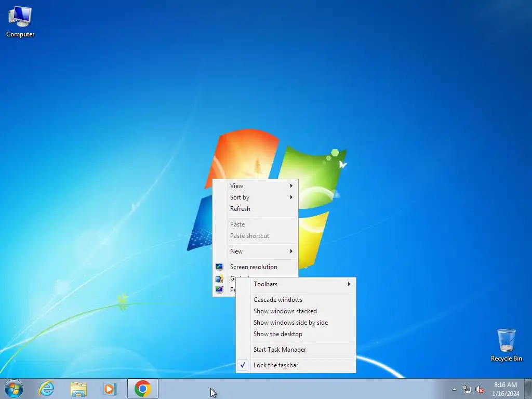Viewport: 532px width, 399px height.
Task: Choose Show the desktop menu entry
Action: coord(296,334)
